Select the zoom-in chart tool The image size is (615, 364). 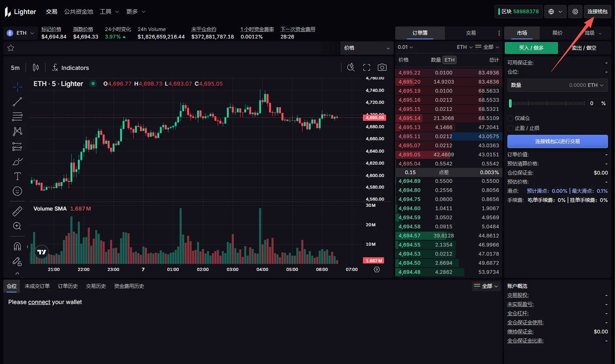pyautogui.click(x=17, y=226)
